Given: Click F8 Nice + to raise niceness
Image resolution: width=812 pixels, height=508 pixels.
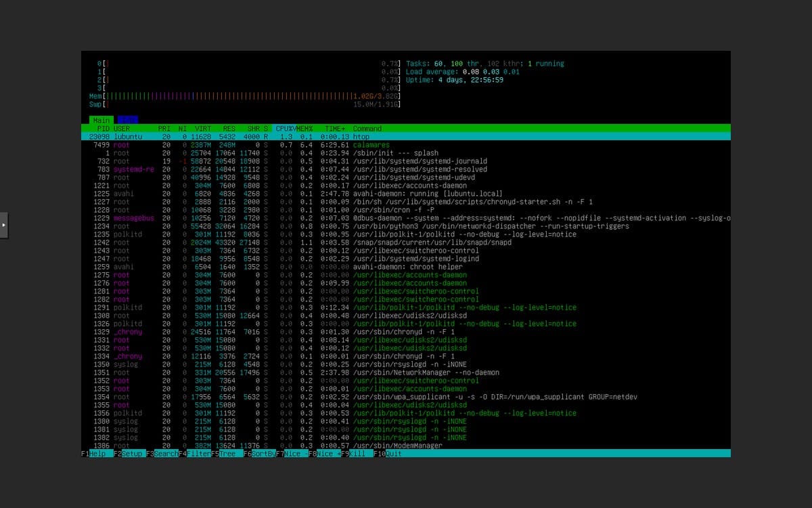Looking at the screenshot, I should pos(325,453).
